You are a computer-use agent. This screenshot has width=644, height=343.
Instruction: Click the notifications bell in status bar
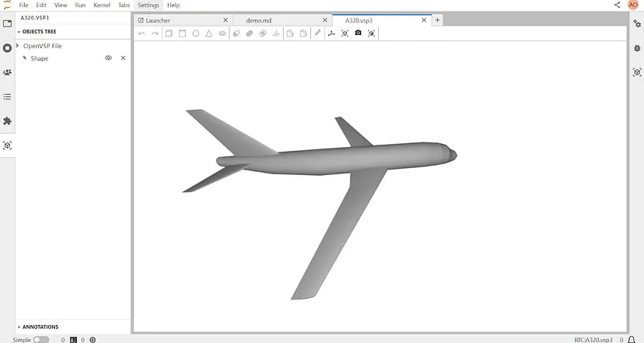coord(633,340)
